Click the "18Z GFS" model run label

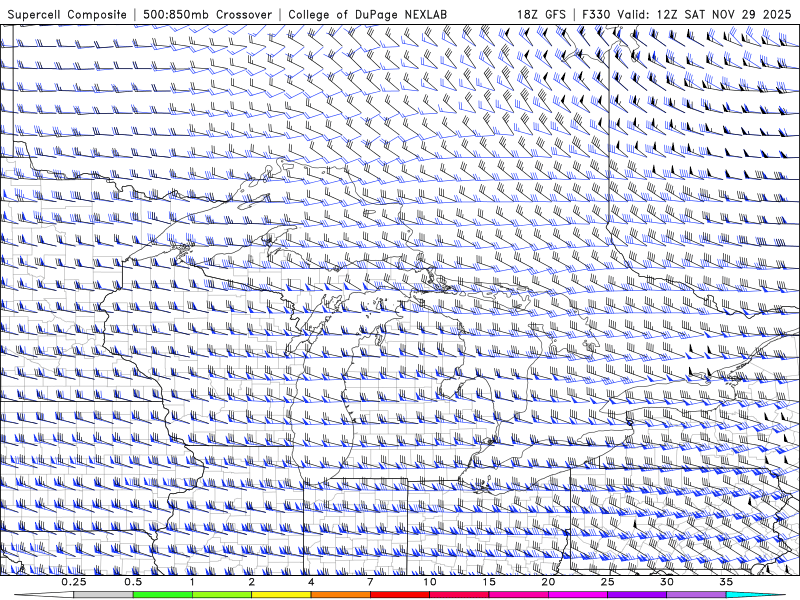pos(541,14)
